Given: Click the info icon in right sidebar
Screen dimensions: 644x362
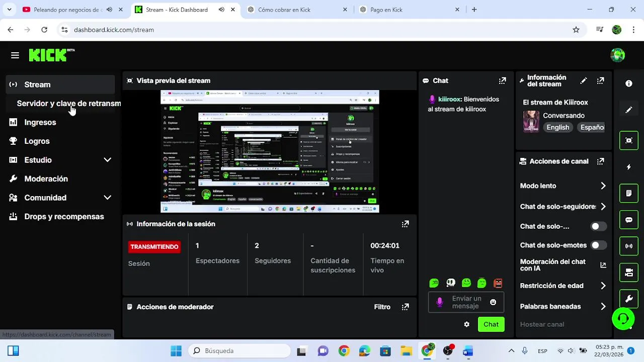Looking at the screenshot, I should click(629, 84).
